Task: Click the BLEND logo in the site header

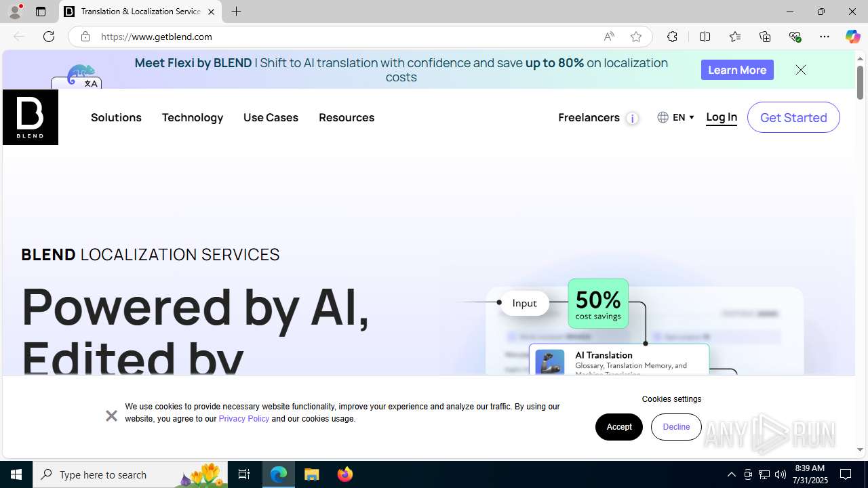Action: coord(31,117)
